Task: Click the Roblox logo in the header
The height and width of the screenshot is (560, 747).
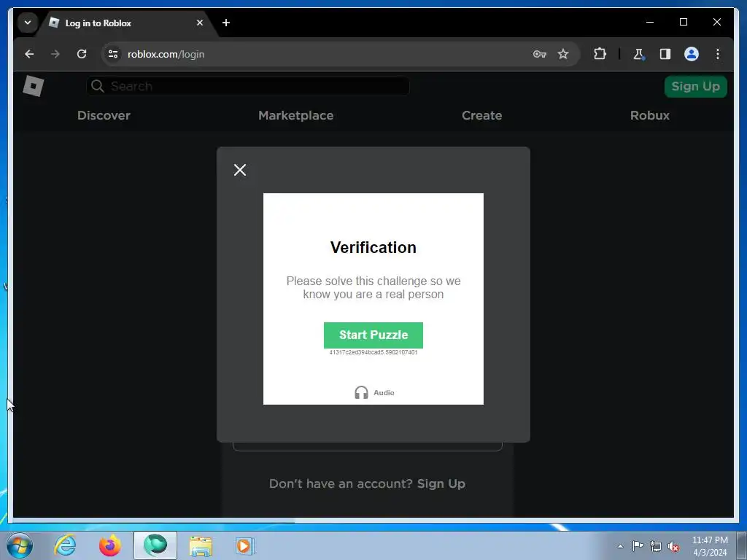Action: [34, 86]
